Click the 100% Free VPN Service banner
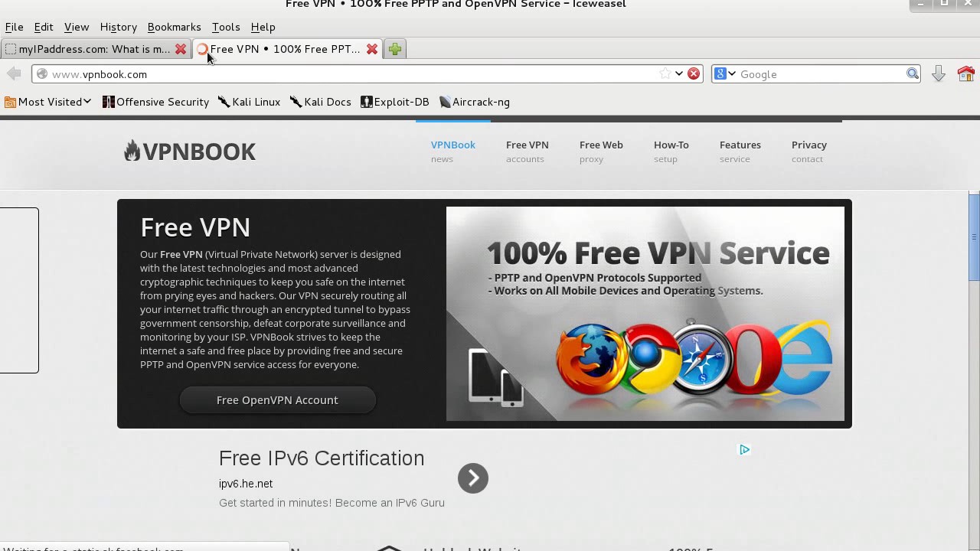Image resolution: width=980 pixels, height=551 pixels. (645, 314)
